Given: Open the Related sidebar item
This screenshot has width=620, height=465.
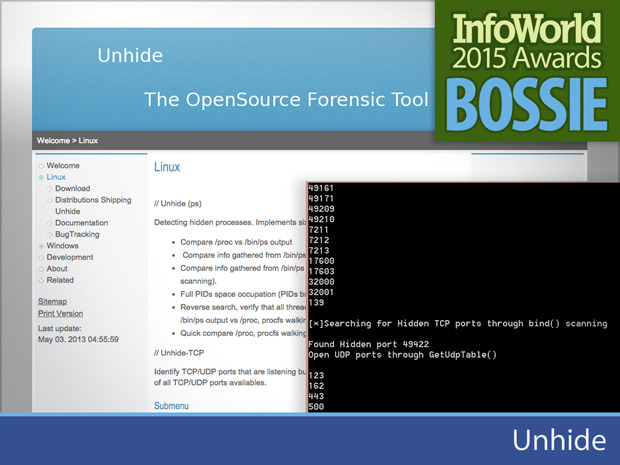Looking at the screenshot, I should tap(60, 280).
